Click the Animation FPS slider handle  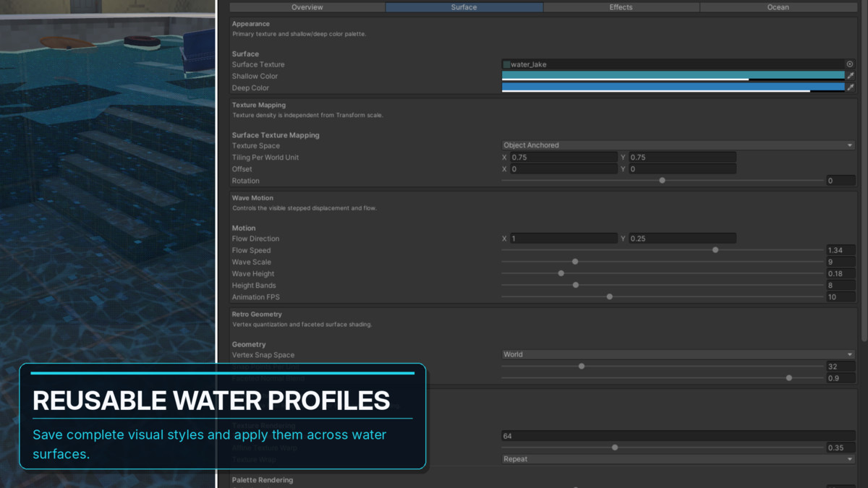tap(610, 296)
